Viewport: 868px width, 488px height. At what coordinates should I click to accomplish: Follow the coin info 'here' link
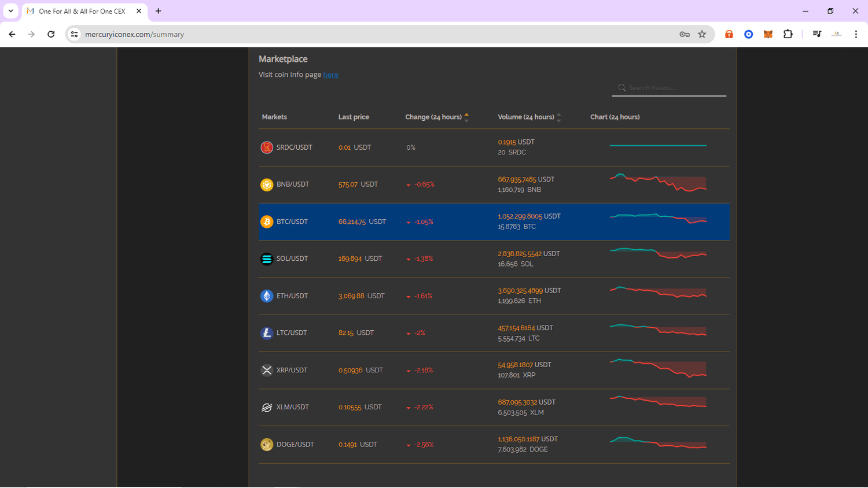(x=330, y=75)
